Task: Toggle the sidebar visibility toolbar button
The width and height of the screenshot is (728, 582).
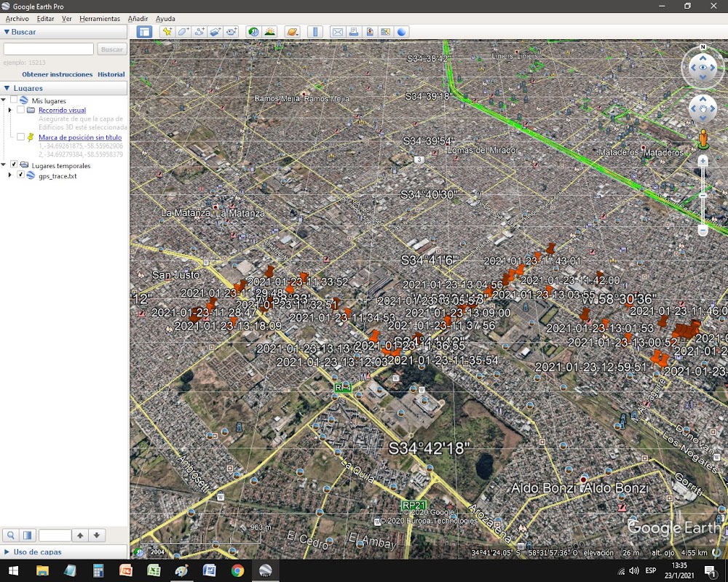Action: [144, 32]
